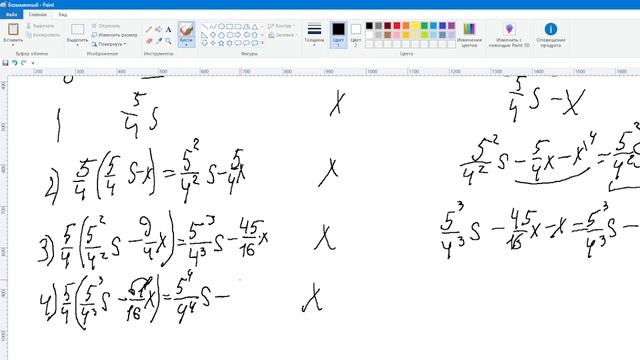
Task: Pick the purple color swatch
Action: coord(451,26)
